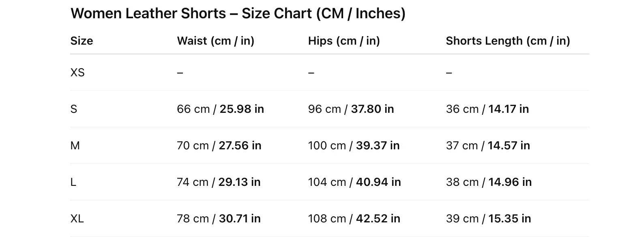644x237 pixels.
Task: Click the 78 cm / 30.71 in waist cell
Action: (219, 219)
